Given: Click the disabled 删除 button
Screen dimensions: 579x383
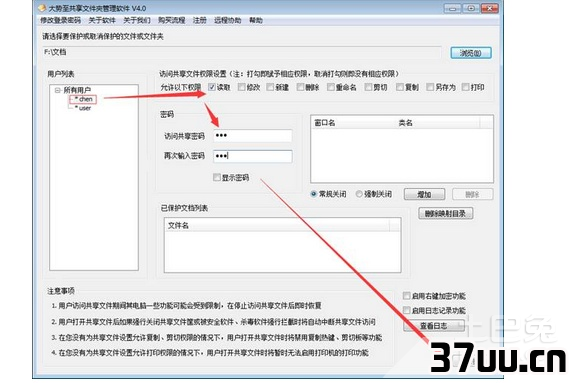Looking at the screenshot, I should point(472,194).
